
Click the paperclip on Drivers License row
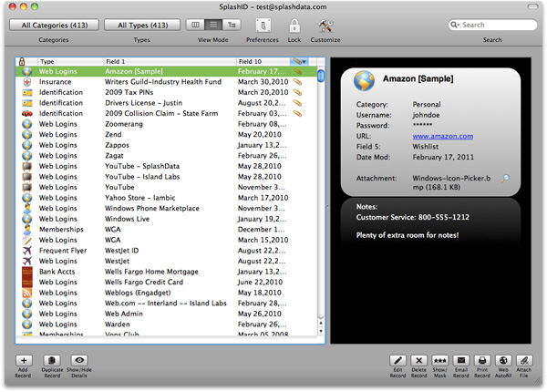pos(297,103)
